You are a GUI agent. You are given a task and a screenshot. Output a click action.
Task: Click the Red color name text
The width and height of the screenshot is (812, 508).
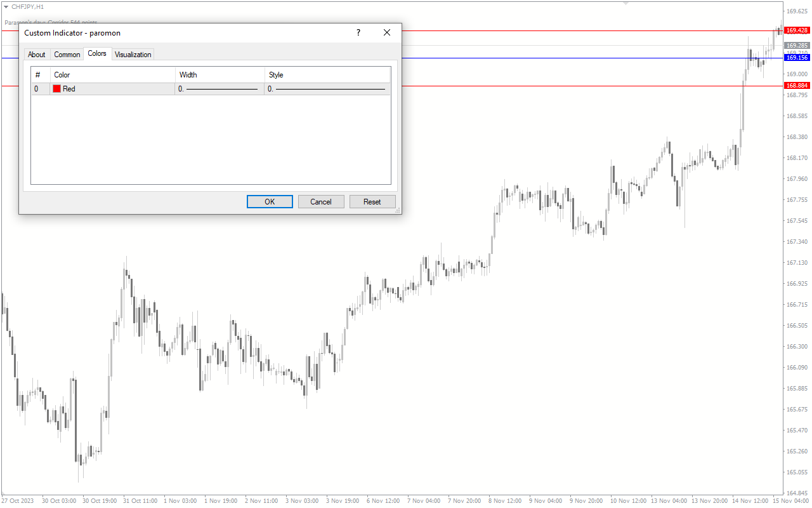click(69, 89)
